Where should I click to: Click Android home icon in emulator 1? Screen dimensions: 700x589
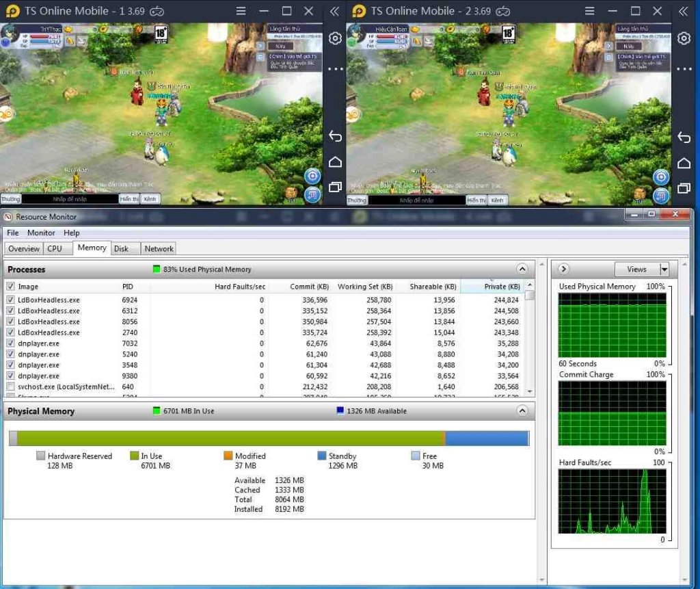[335, 161]
